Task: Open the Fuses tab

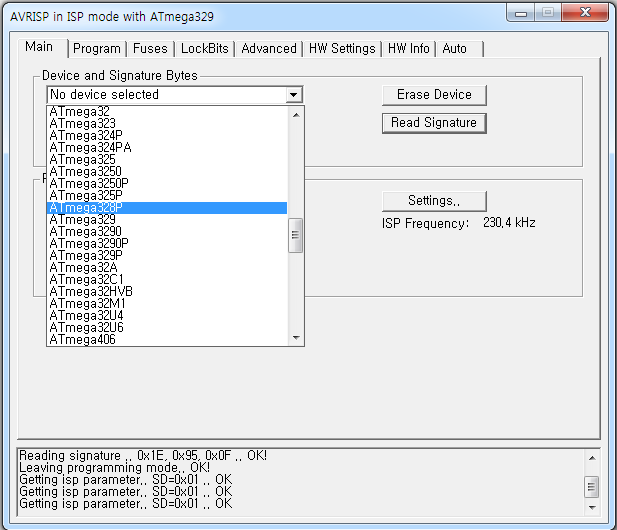Action: pos(150,49)
